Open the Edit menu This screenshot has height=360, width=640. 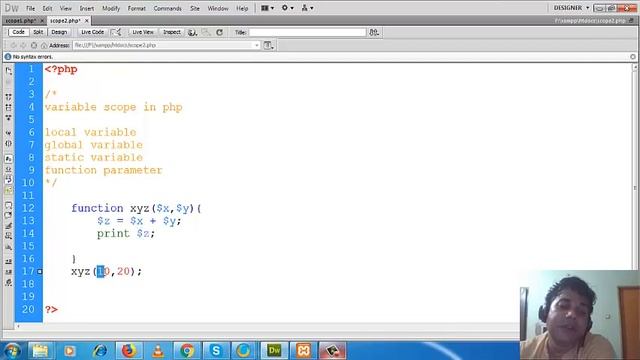click(x=47, y=8)
